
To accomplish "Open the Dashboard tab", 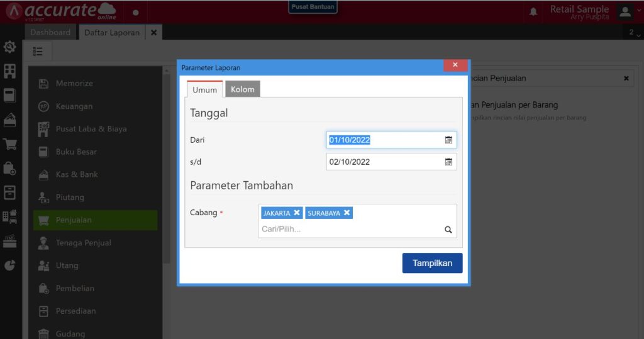I will pos(50,33).
